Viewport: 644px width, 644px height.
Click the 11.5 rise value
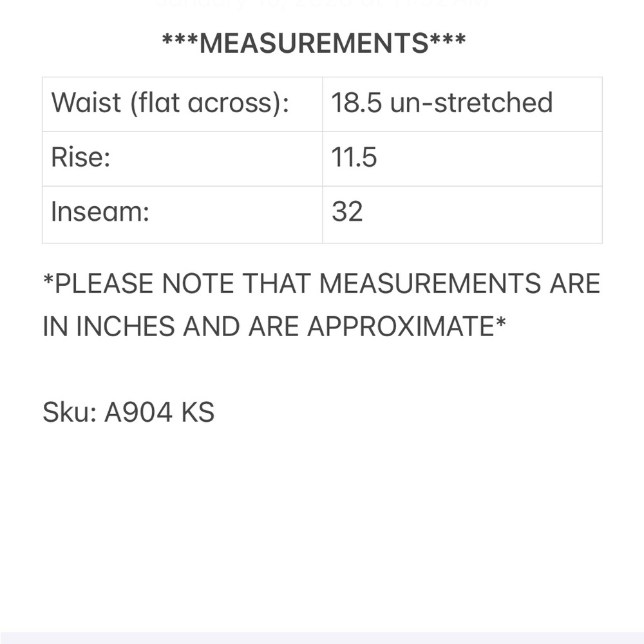pyautogui.click(x=354, y=157)
